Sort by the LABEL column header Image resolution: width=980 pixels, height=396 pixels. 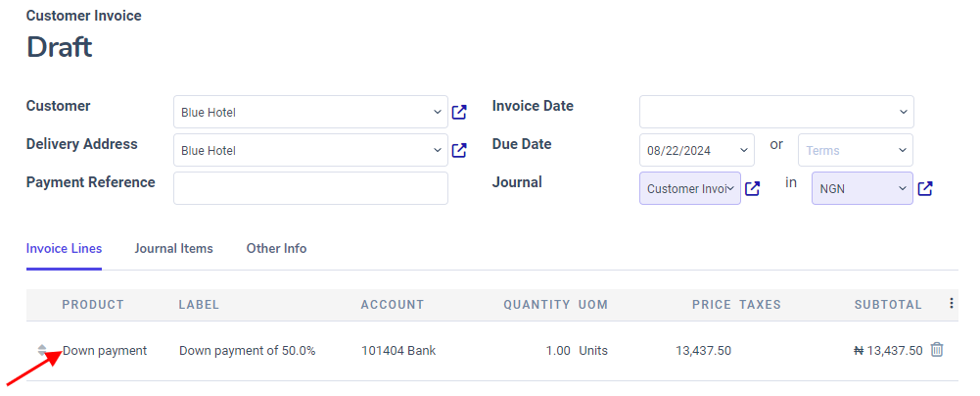point(199,305)
